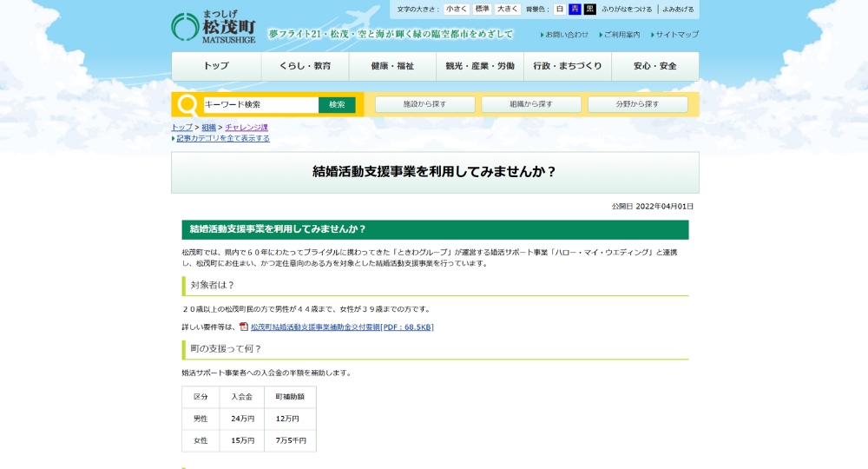The image size is (868, 469).
Task: Open the くらし・教育 menu tab
Action: pos(305,66)
